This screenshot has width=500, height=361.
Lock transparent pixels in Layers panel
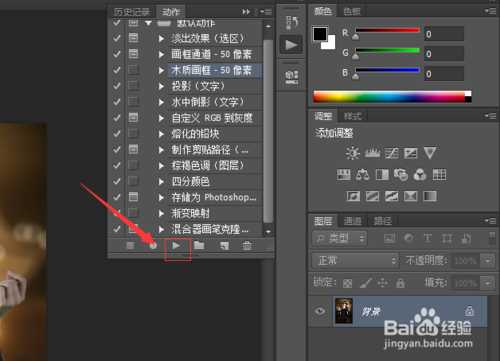pyautogui.click(x=347, y=283)
